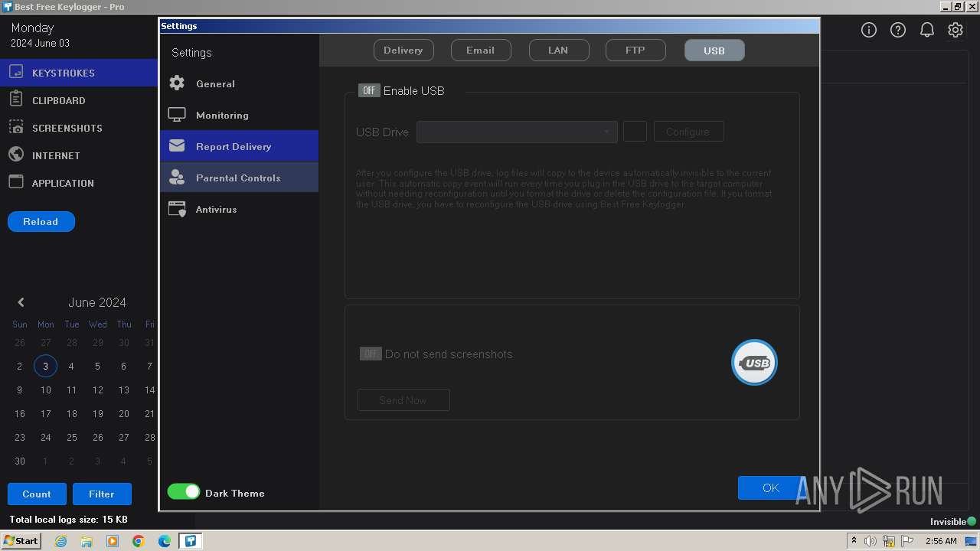Select June 12 in calendar
The width and height of the screenshot is (980, 551).
(97, 390)
